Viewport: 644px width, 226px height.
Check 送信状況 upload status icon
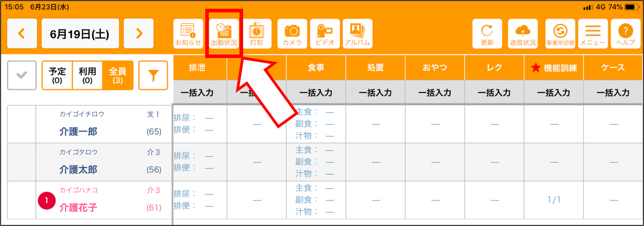coord(523,34)
